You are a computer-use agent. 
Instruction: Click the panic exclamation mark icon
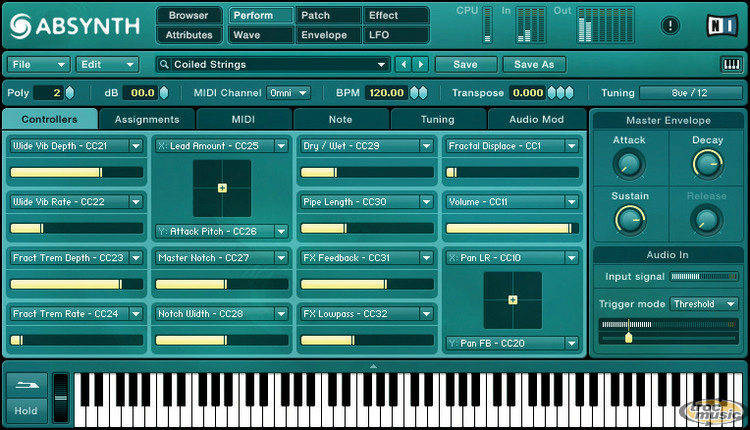pyautogui.click(x=670, y=25)
